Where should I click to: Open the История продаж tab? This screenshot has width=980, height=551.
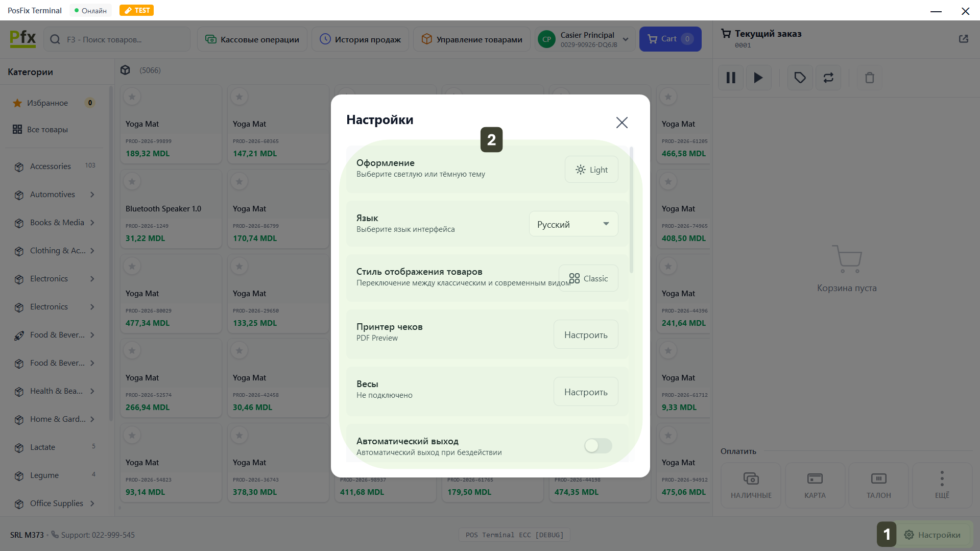point(360,39)
